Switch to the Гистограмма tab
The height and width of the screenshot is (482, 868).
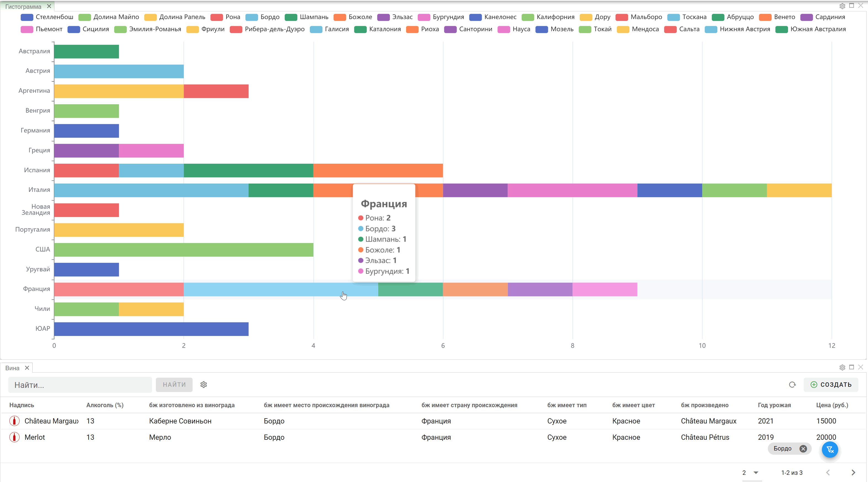pyautogui.click(x=23, y=6)
